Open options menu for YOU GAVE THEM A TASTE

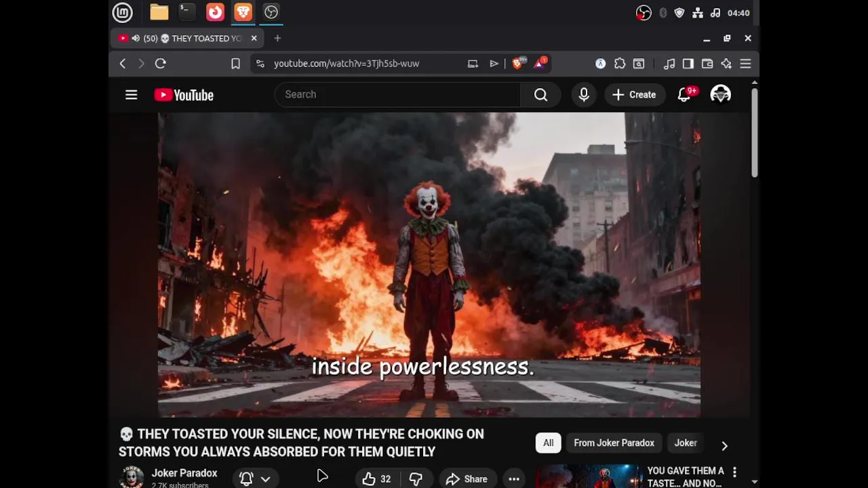click(x=734, y=472)
